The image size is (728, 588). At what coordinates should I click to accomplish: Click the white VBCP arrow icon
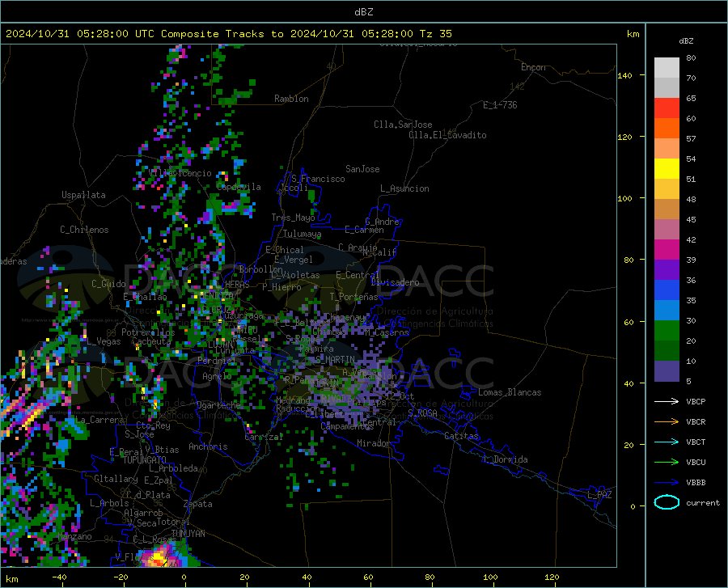667,401
